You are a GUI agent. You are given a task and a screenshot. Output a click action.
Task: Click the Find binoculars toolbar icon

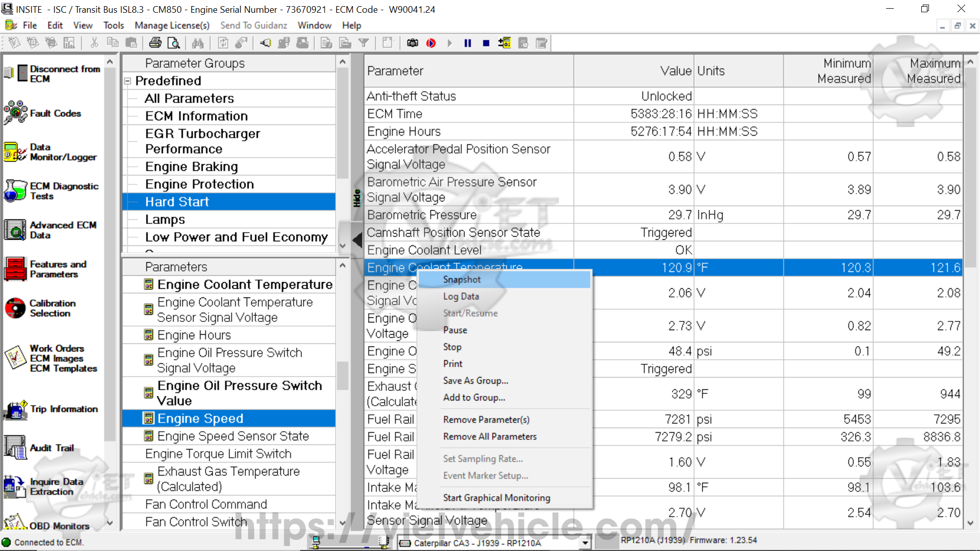pyautogui.click(x=198, y=43)
